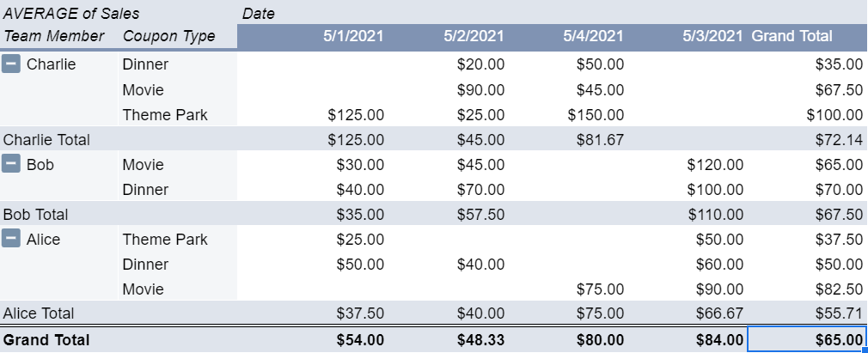868x353 pixels.
Task: Select the Alice Total row label
Action: (39, 313)
